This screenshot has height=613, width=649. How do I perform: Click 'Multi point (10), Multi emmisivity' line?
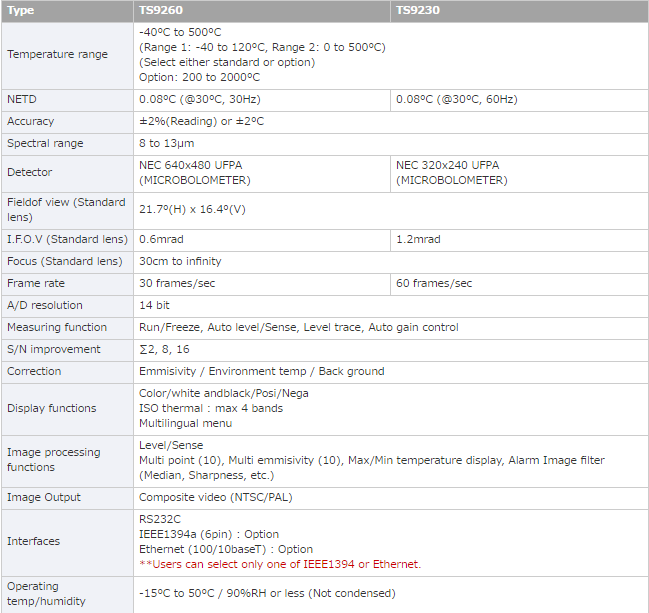pos(372,460)
